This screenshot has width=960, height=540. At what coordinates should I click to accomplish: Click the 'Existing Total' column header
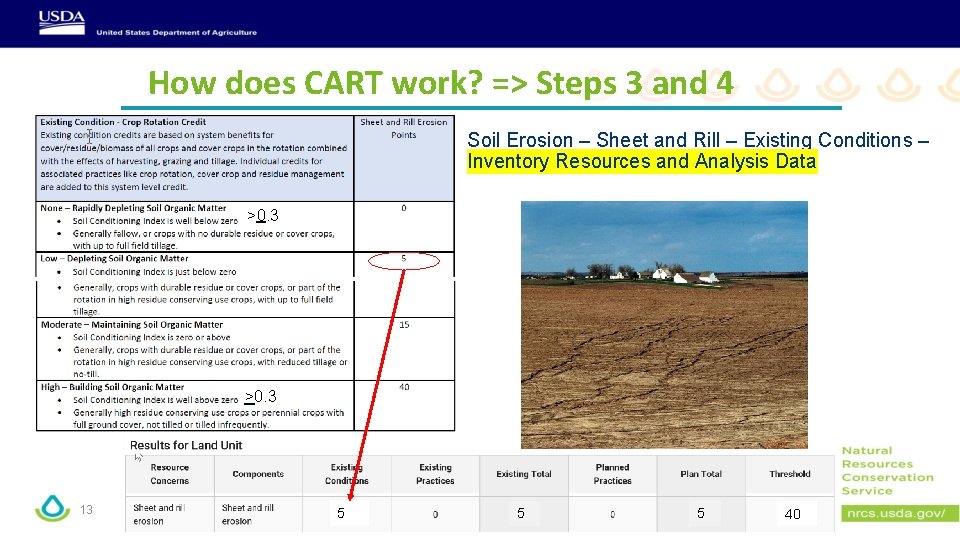[523, 474]
